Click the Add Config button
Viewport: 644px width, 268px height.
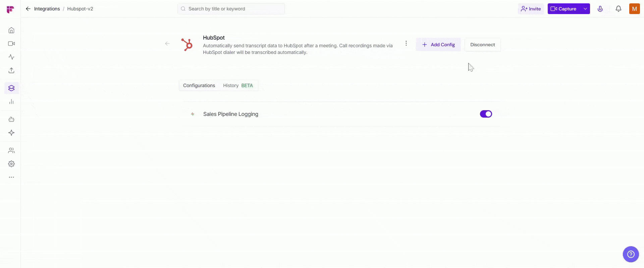(x=438, y=45)
